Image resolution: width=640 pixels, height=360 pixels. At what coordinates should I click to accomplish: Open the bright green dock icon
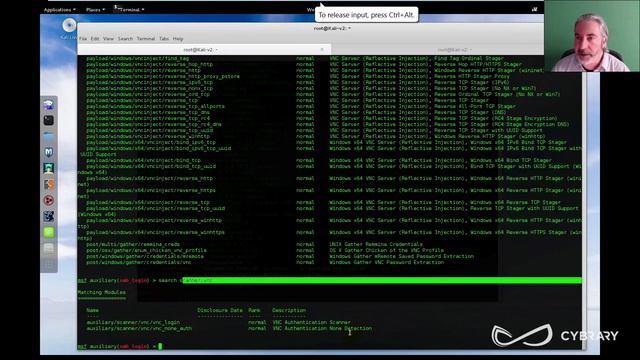[49, 232]
